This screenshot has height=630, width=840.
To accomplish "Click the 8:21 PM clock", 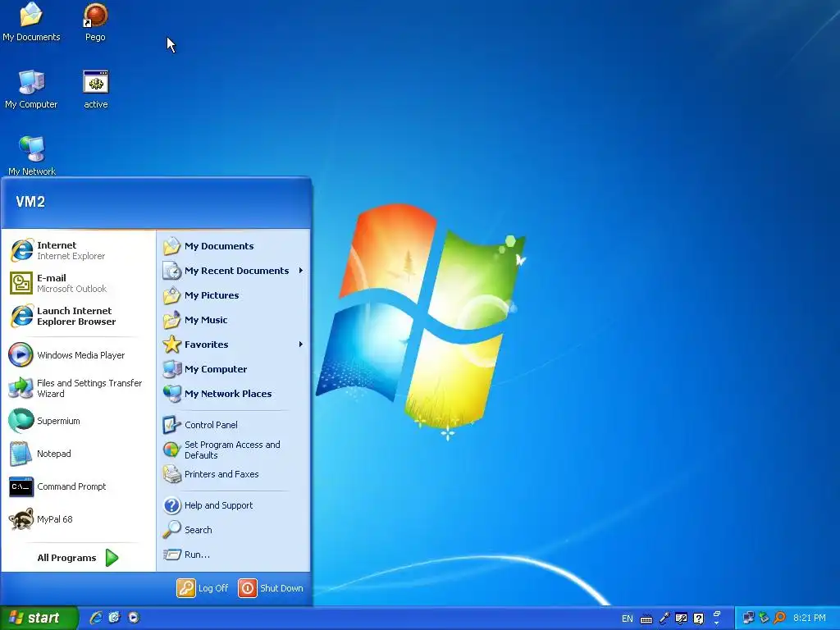I will pyautogui.click(x=809, y=619).
